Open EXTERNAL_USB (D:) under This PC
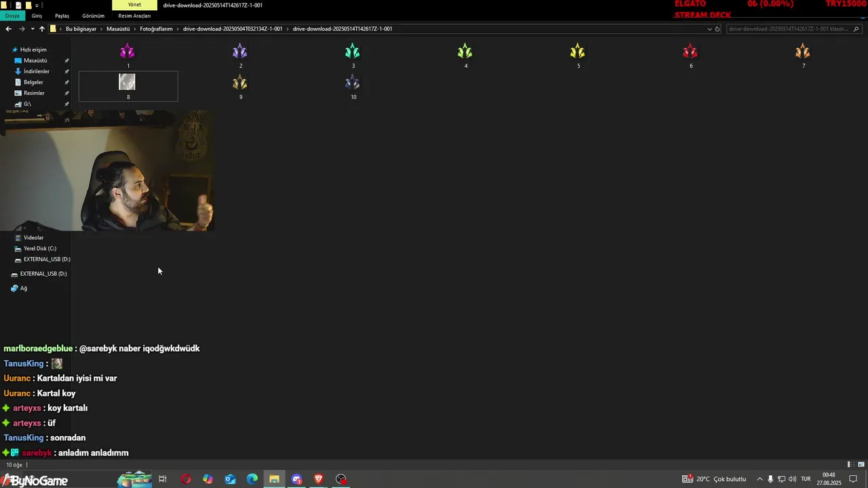The width and height of the screenshot is (868, 488). [x=47, y=260]
